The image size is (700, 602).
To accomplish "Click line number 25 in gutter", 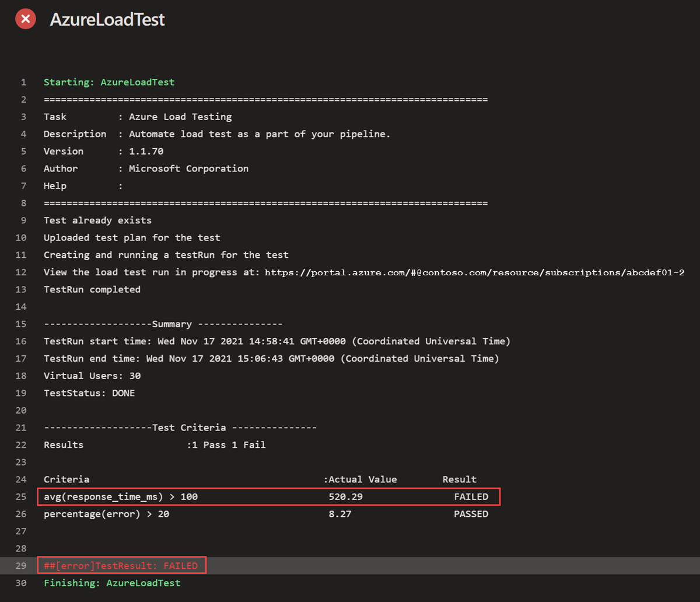I will pyautogui.click(x=21, y=497).
